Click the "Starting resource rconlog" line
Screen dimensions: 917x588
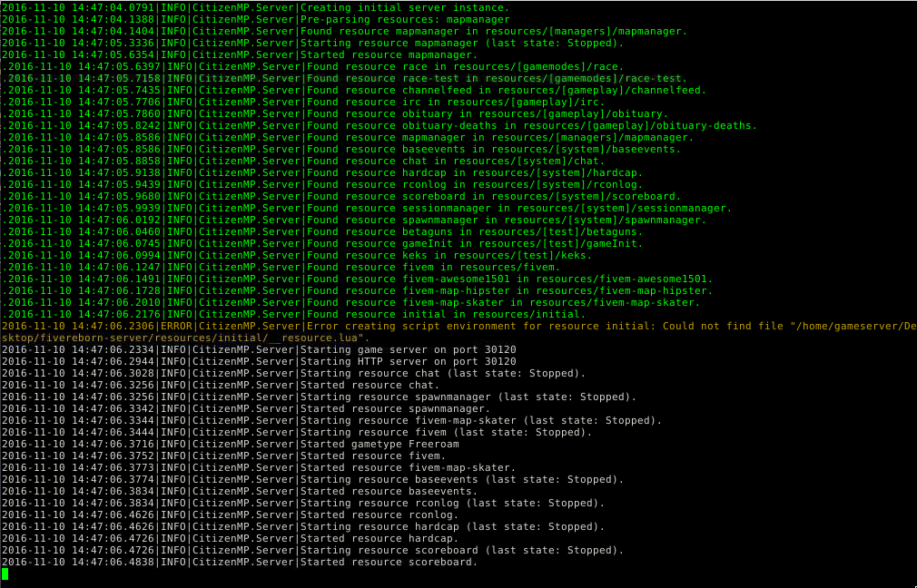point(303,504)
